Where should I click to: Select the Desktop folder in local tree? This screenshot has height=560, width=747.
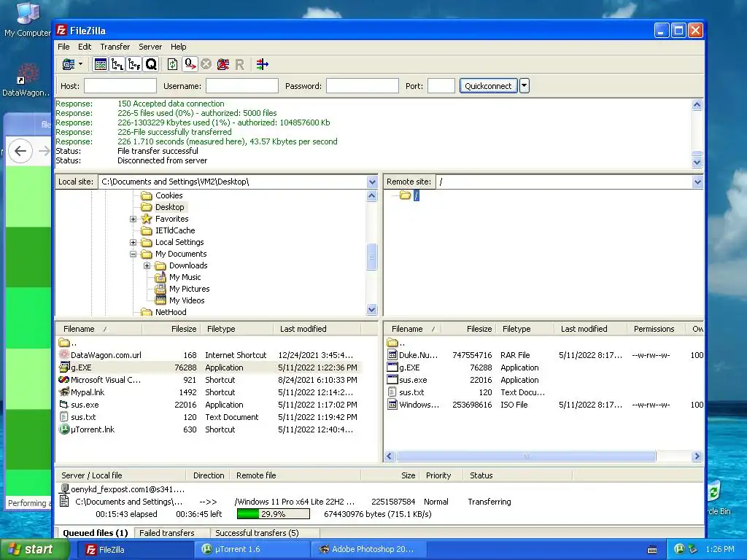169,207
